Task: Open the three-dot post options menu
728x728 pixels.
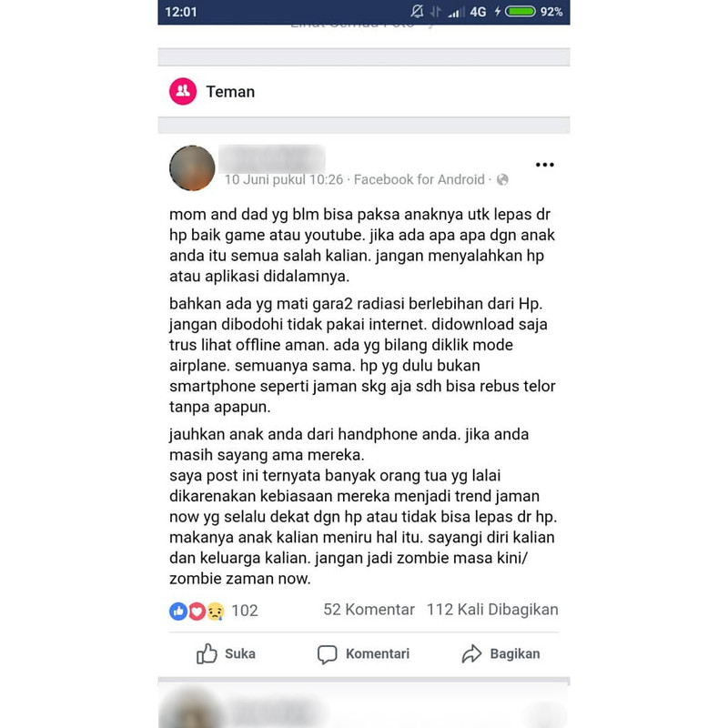Action: click(x=544, y=165)
